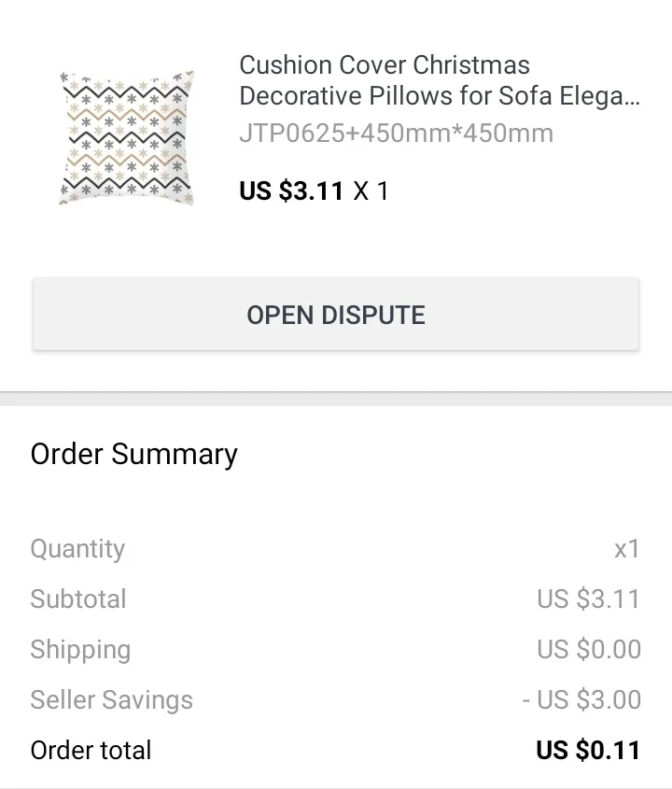Select the Seller Savings label
The height and width of the screenshot is (789, 672).
click(111, 700)
